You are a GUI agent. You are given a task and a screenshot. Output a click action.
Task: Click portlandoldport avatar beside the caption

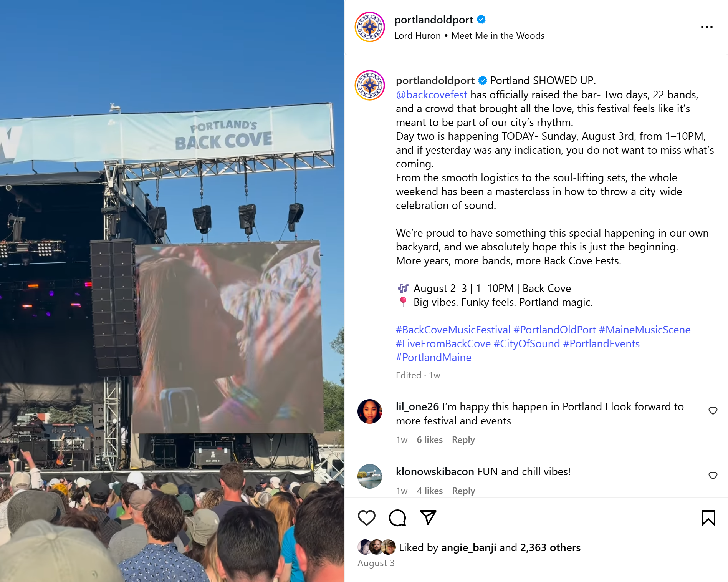tap(370, 85)
